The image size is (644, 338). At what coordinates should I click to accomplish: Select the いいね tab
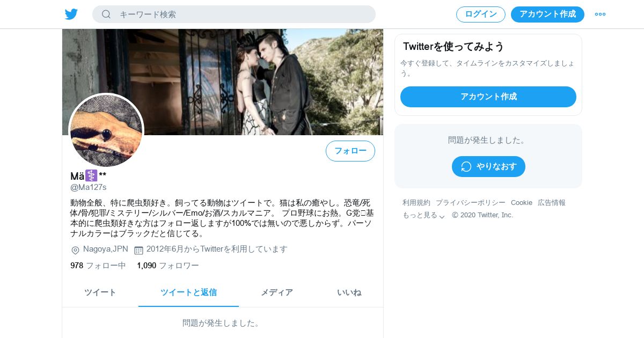349,292
